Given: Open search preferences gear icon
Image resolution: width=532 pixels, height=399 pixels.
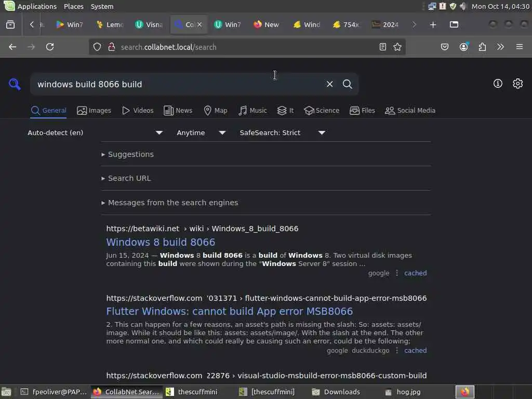Looking at the screenshot, I should [517, 84].
